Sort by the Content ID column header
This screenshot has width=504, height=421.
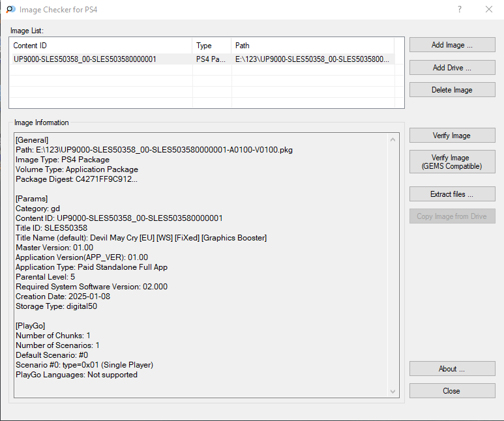(100, 46)
